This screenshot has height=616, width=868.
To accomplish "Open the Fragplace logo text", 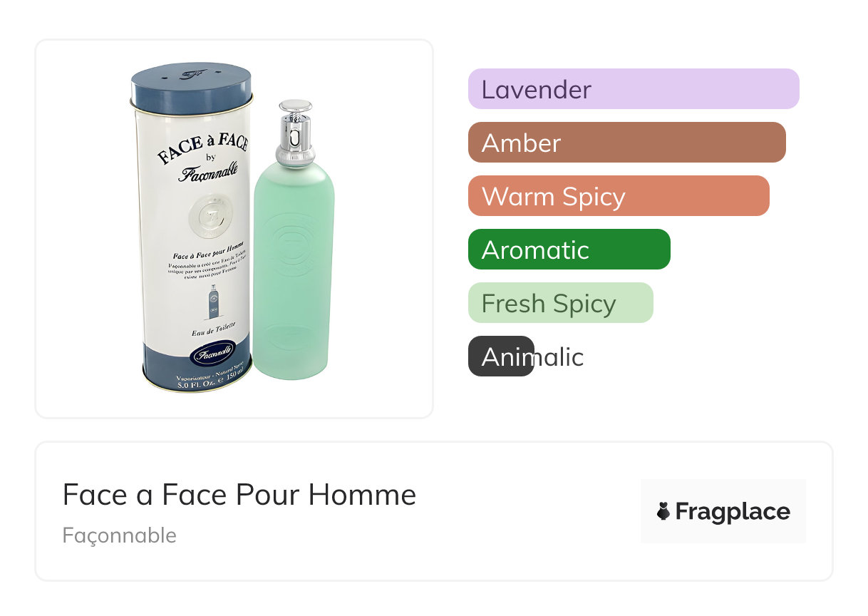I will pyautogui.click(x=733, y=512).
